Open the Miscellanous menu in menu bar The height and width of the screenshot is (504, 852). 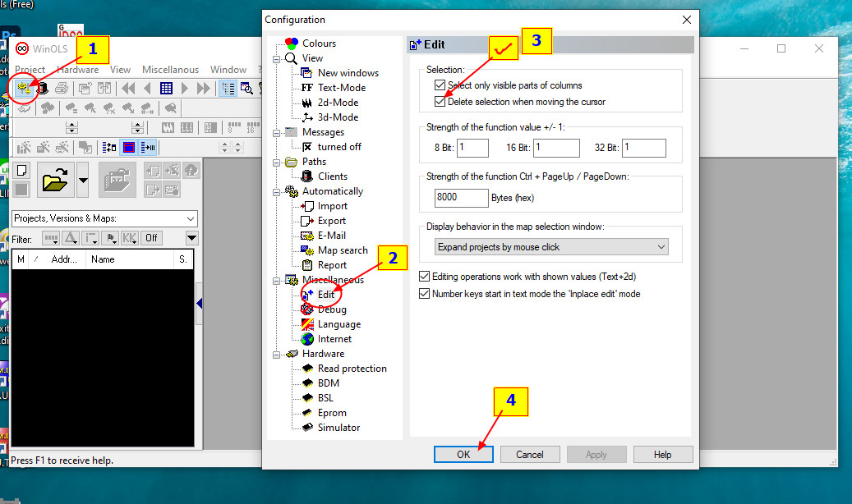[x=170, y=70]
